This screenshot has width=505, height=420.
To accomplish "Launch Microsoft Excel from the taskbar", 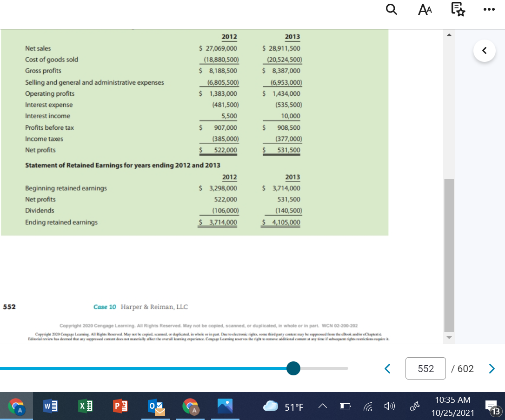I will pyautogui.click(x=86, y=406).
